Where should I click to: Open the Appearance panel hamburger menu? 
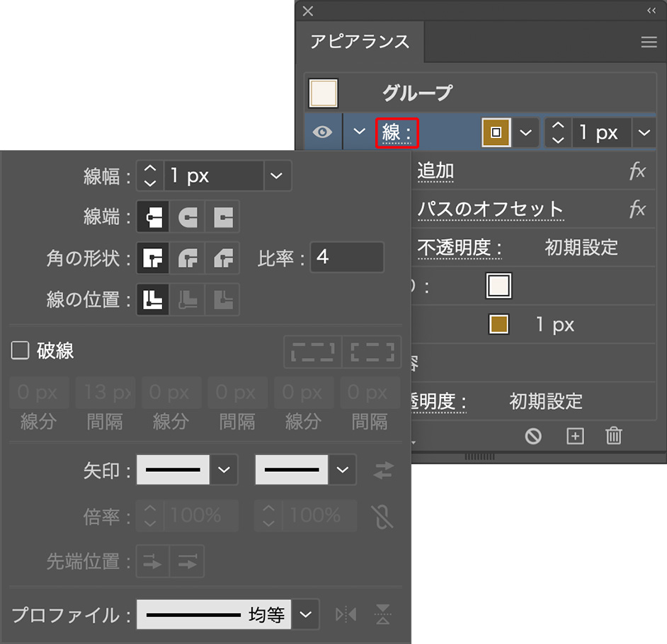(649, 42)
